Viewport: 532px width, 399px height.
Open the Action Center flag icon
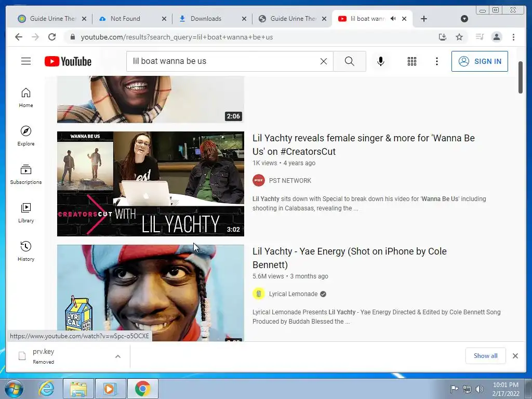[x=454, y=389]
